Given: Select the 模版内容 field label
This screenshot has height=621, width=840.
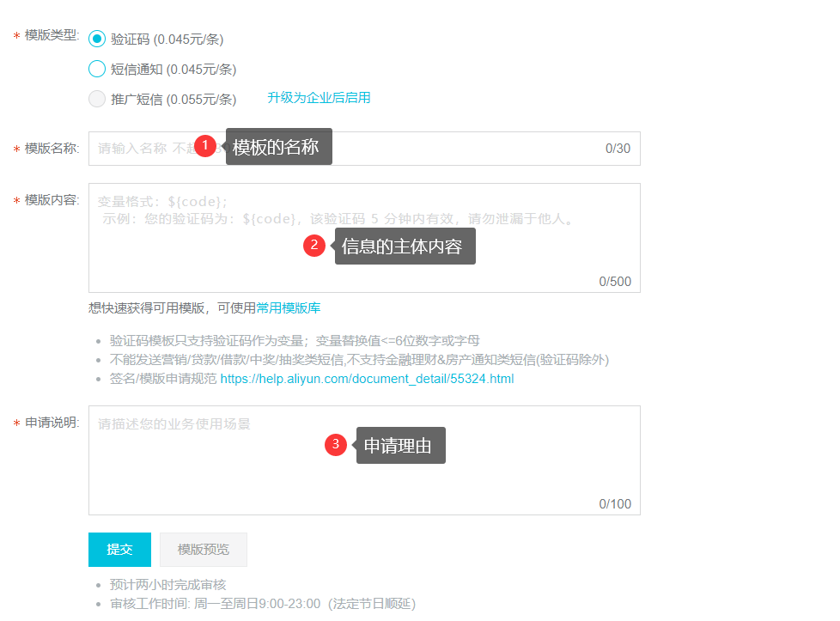Looking at the screenshot, I should [52, 200].
